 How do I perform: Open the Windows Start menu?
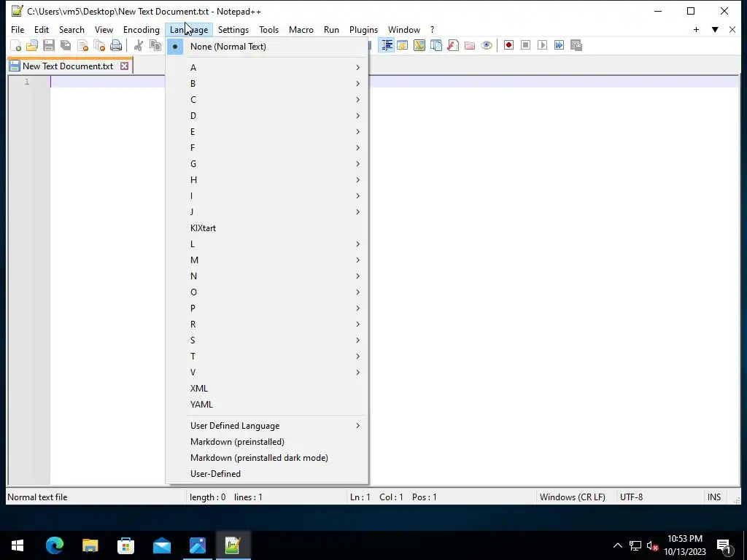coord(18,545)
